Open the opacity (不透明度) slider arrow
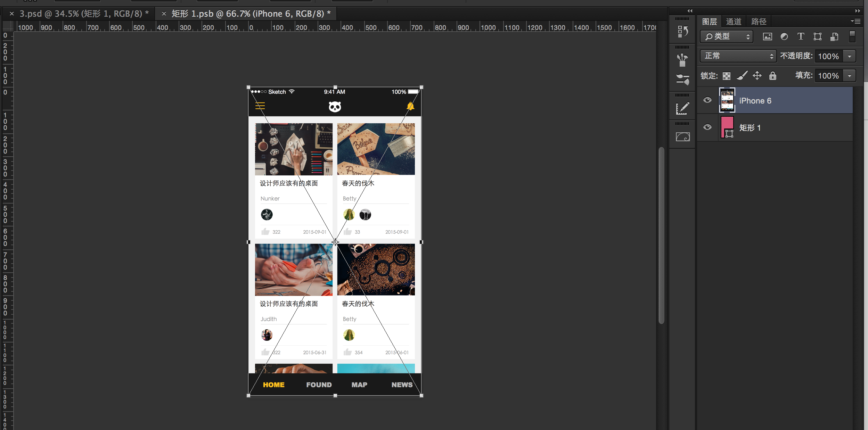Image resolution: width=868 pixels, height=430 pixels. pos(849,56)
